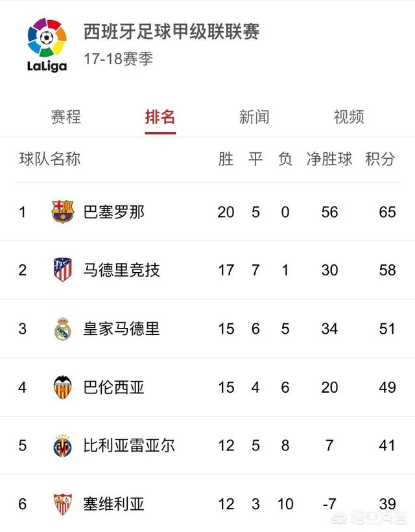Open the Barcelona team crest
This screenshot has width=415, height=532.
click(63, 212)
